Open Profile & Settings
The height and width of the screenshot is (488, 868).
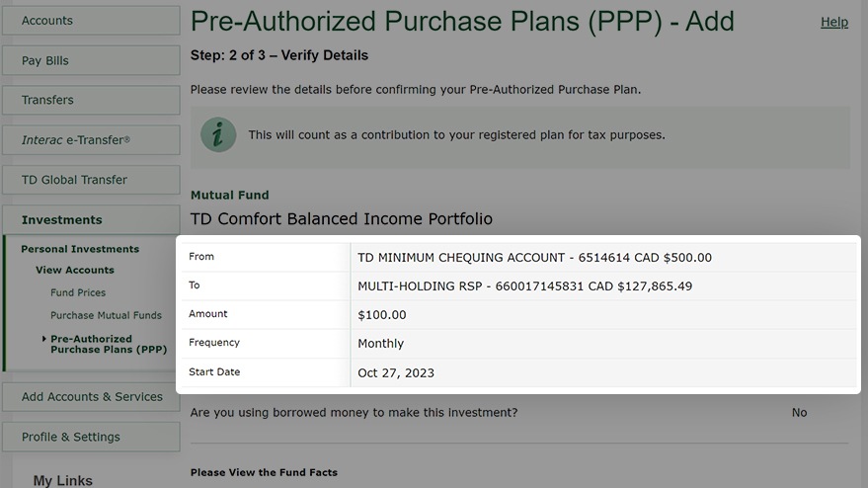tap(91, 437)
